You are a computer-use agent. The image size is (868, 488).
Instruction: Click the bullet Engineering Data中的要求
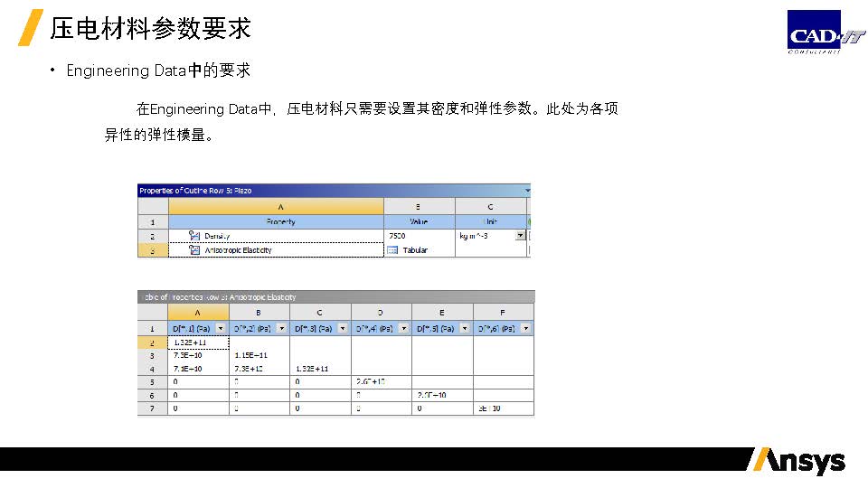pos(158,70)
